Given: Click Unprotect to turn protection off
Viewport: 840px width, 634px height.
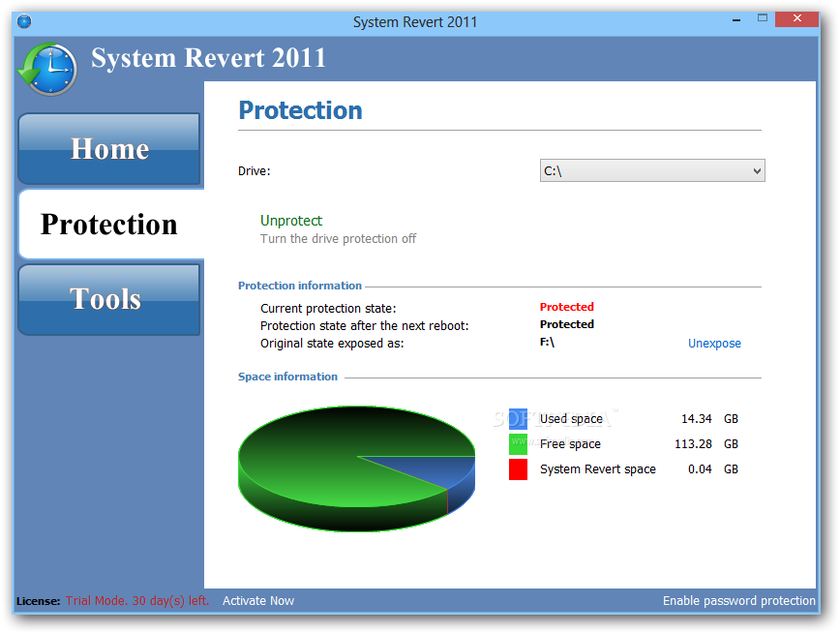Looking at the screenshot, I should pos(291,221).
